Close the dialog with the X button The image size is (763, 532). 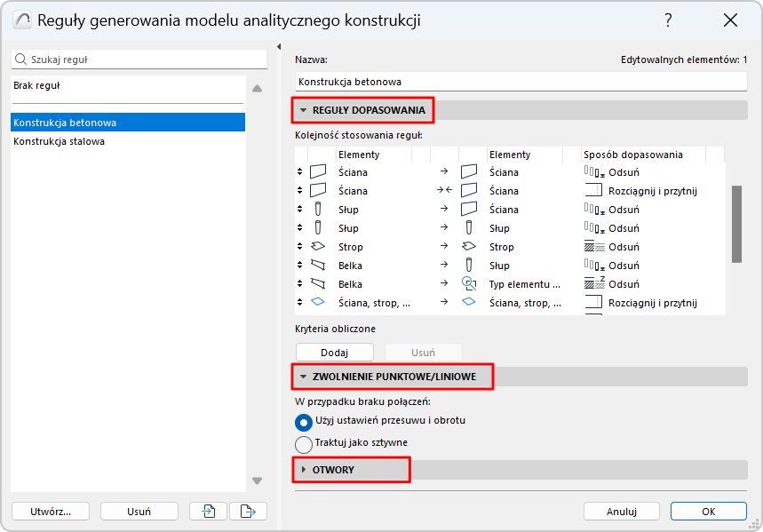pyautogui.click(x=730, y=20)
